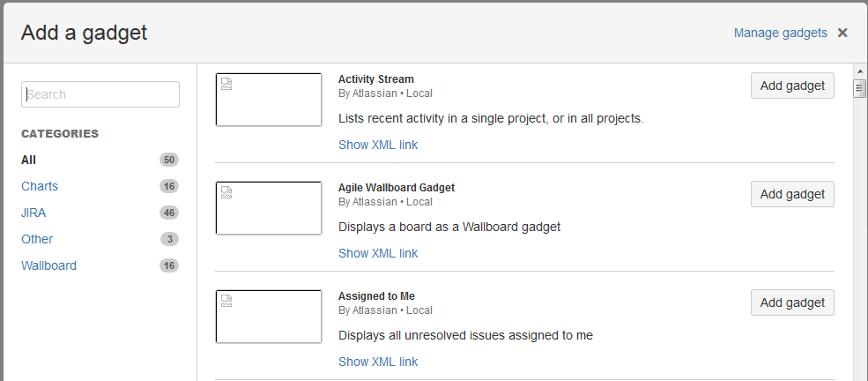Add the Agile Wallboard Gadget
This screenshot has height=381, width=868.
pos(792,194)
